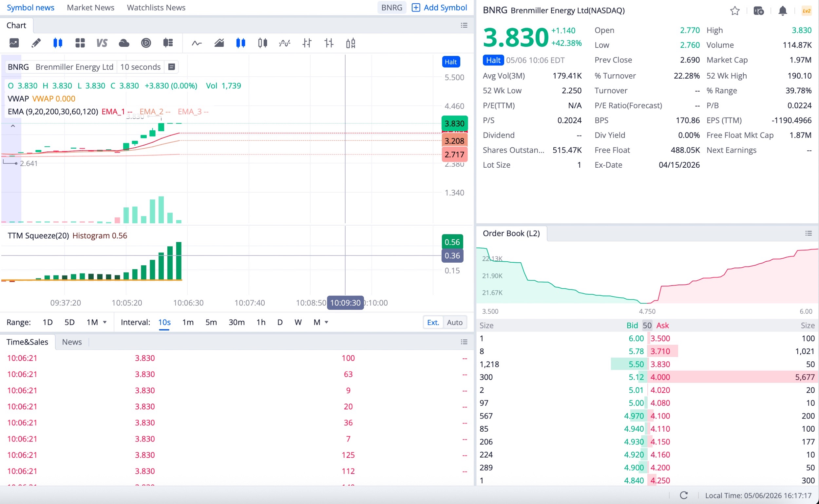
Task: Toggle extended hours with the Ext. button
Action: click(433, 322)
